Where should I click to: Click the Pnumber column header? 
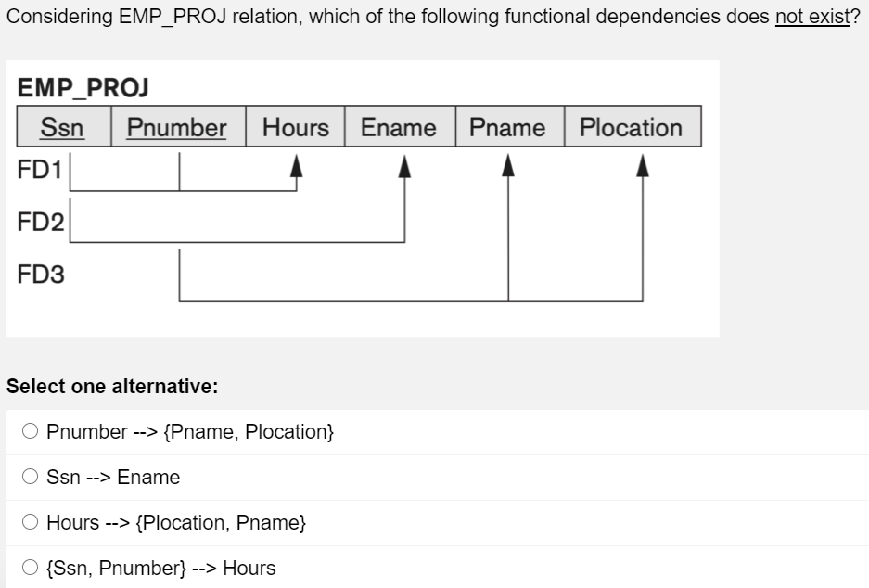177,127
